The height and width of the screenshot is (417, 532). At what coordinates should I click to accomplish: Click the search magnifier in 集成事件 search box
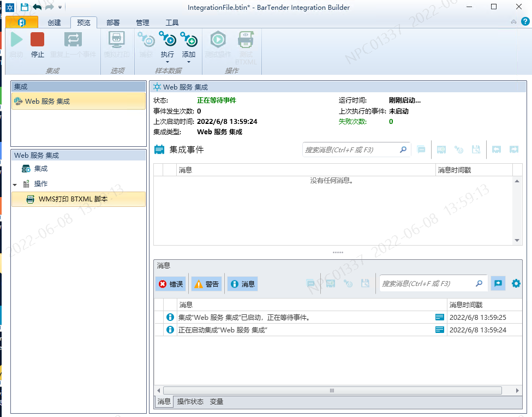[x=403, y=149]
